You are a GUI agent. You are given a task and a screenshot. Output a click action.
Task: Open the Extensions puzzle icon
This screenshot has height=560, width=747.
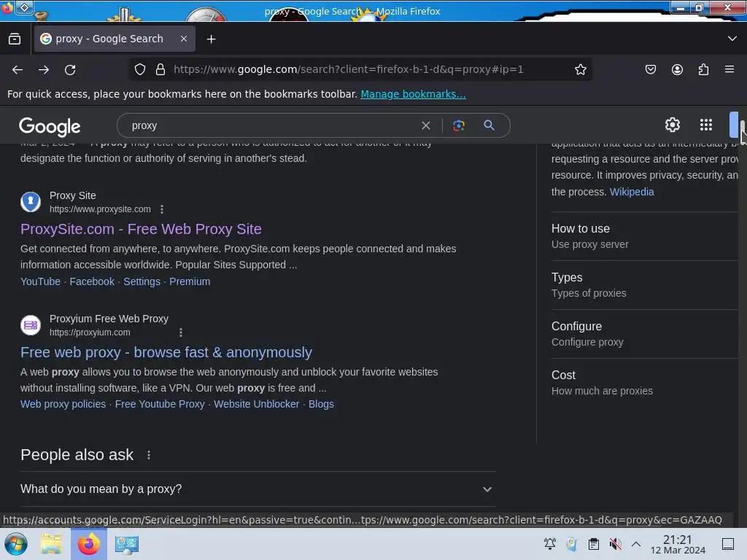click(x=704, y=69)
